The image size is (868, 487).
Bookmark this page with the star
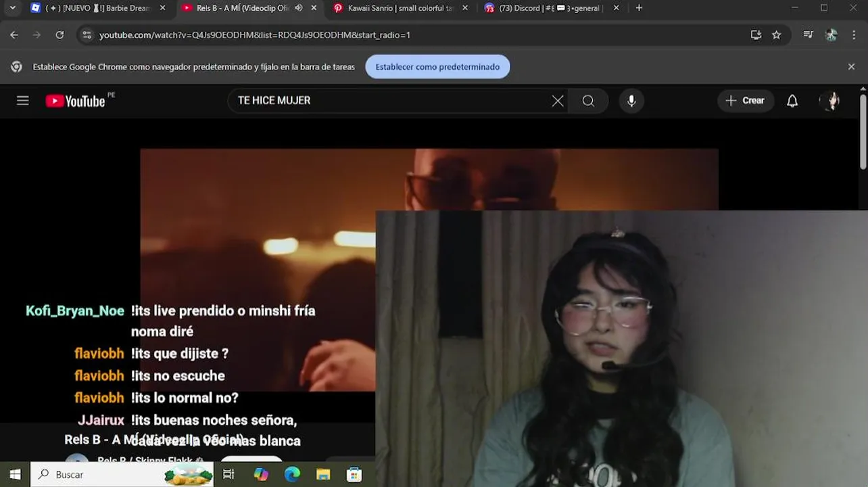(777, 34)
